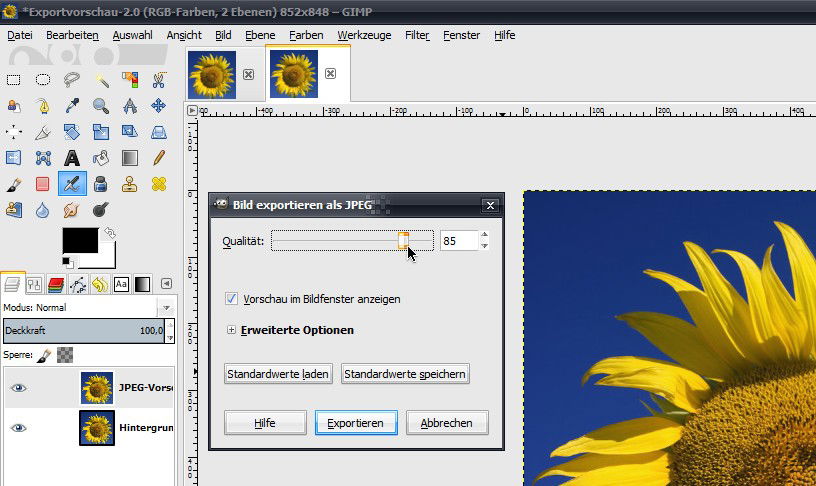Viewport: 816px width, 486px height.
Task: Toggle lock alpha channel checkerboard icon
Action: [65, 355]
